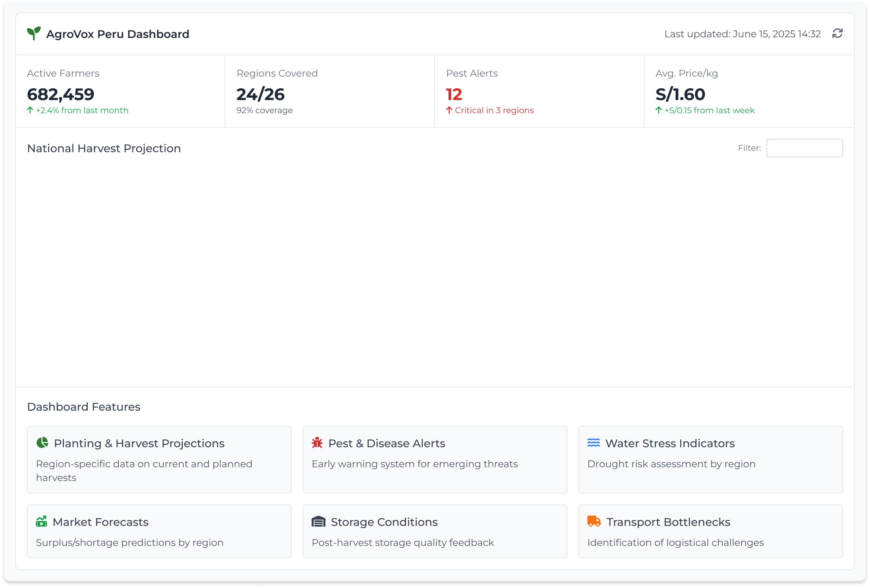
Task: Click the AgroVox Peru Dashboard title
Action: click(x=117, y=34)
